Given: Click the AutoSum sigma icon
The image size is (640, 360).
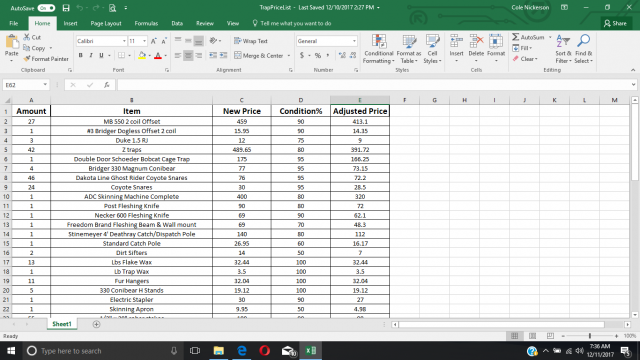Looking at the screenshot, I should point(516,37).
